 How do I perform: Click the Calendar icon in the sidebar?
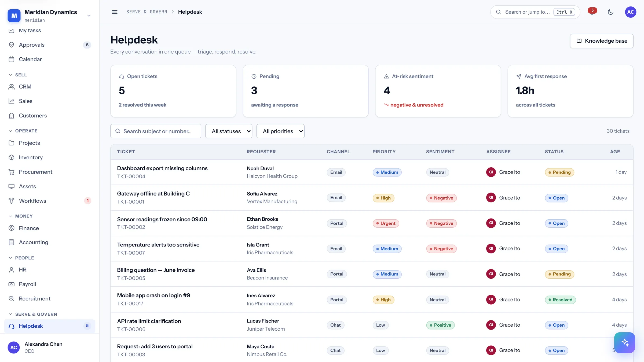11,59
